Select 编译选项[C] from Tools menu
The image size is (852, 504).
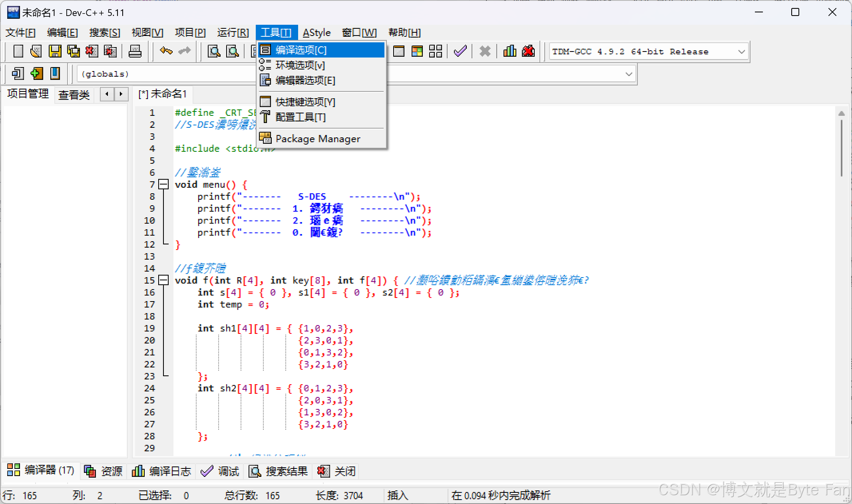point(301,50)
